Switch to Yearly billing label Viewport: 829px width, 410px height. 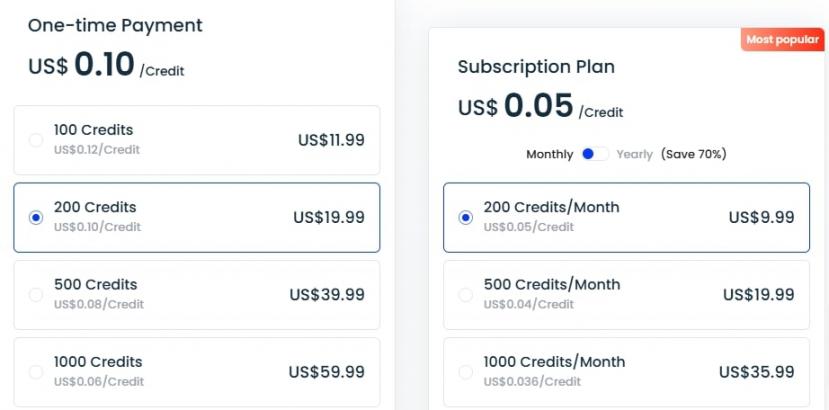[634, 154]
